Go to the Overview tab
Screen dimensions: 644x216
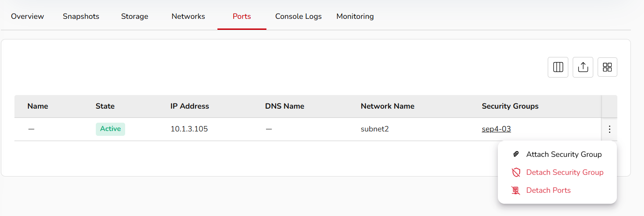click(28, 16)
